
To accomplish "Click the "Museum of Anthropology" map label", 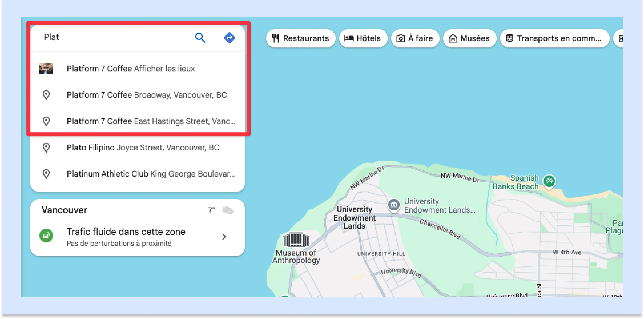I will coord(296,256).
